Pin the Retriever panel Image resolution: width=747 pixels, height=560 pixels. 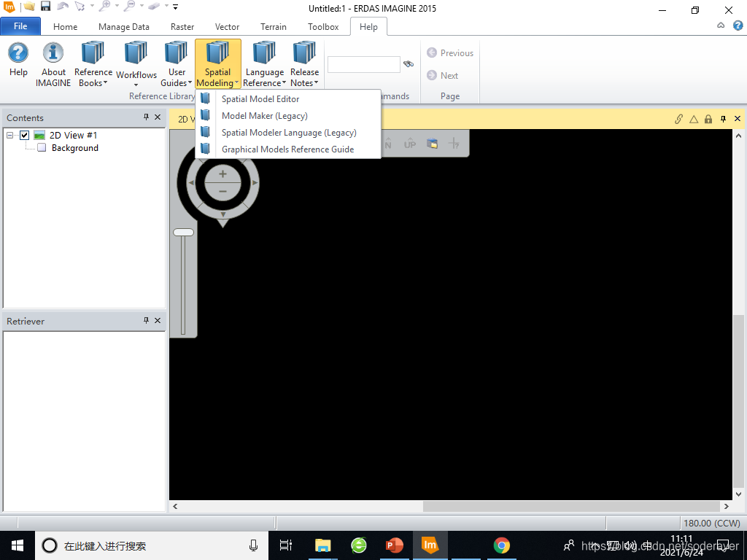point(146,321)
